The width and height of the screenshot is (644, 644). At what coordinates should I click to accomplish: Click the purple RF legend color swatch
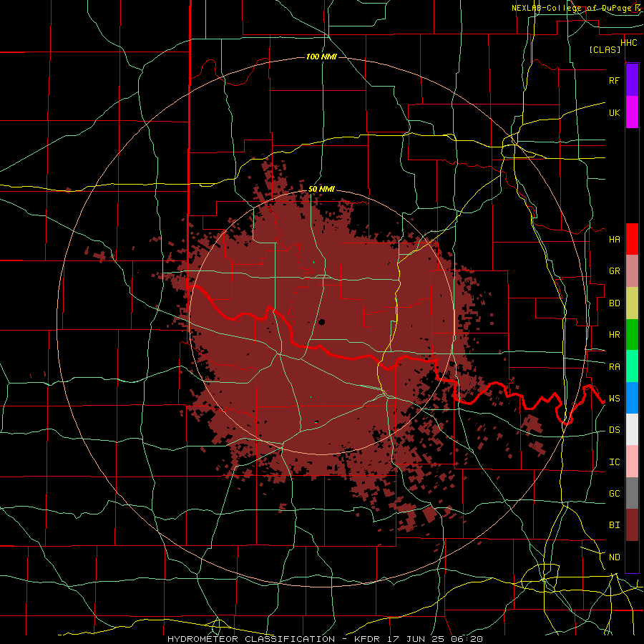[x=632, y=80]
